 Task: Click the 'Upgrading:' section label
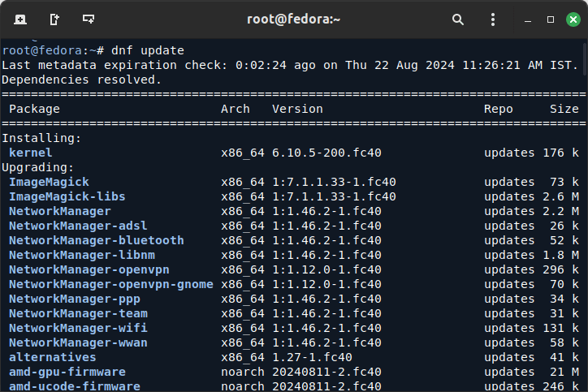pyautogui.click(x=38, y=167)
